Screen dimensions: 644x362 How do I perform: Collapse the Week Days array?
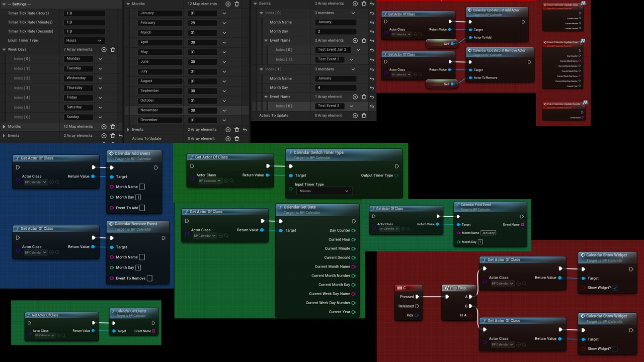[x=4, y=49]
